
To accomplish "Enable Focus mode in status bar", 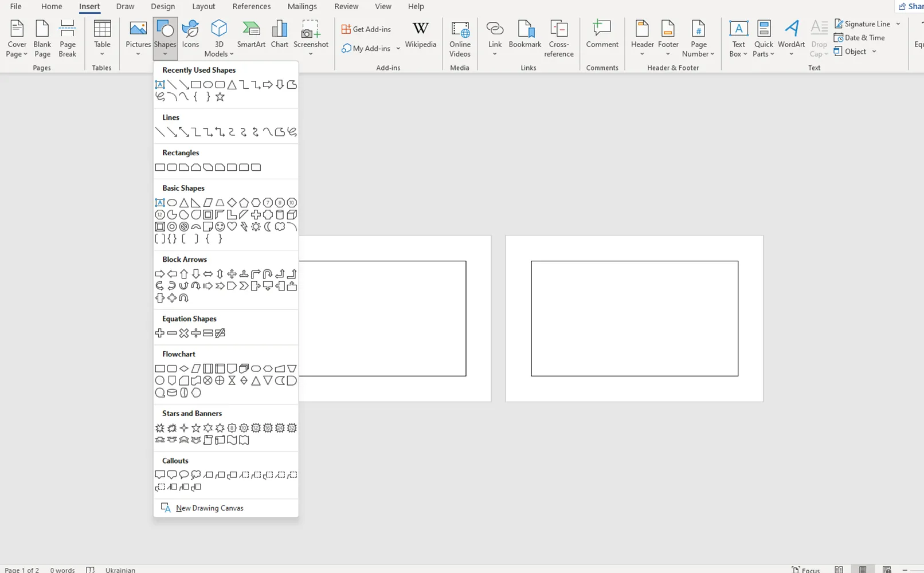I will pyautogui.click(x=806, y=570).
